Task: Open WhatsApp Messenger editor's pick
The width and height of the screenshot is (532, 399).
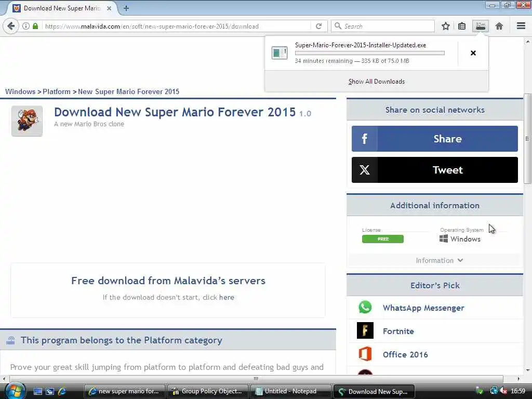Action: (x=423, y=308)
